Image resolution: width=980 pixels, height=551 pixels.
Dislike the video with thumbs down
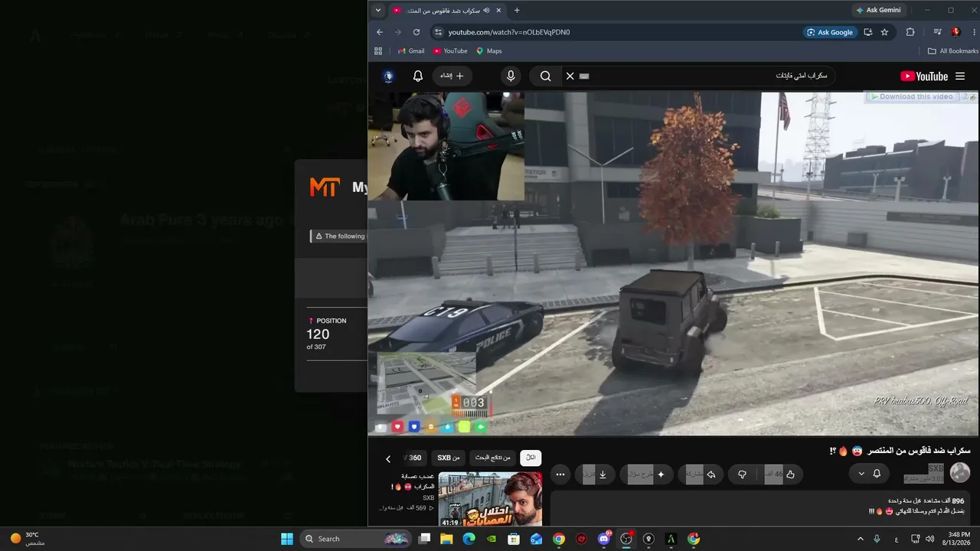pos(742,474)
